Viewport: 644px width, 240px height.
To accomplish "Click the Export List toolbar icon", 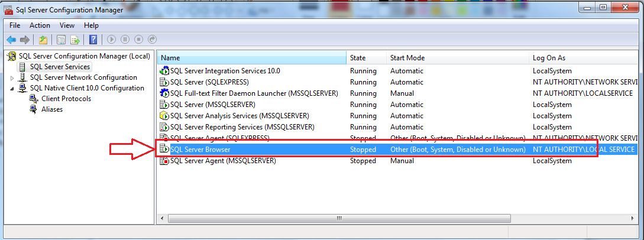I will coord(75,40).
